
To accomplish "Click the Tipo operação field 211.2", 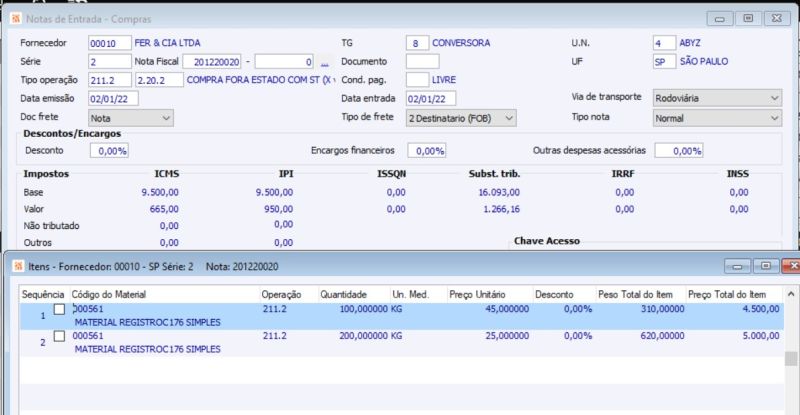I will (110, 80).
